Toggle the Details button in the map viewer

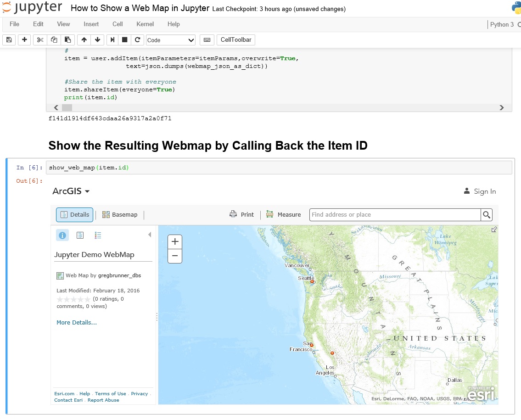point(74,215)
